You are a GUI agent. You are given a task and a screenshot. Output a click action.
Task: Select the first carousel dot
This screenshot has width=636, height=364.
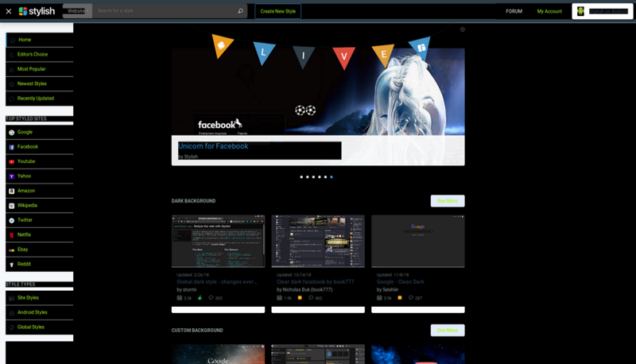pyautogui.click(x=301, y=177)
